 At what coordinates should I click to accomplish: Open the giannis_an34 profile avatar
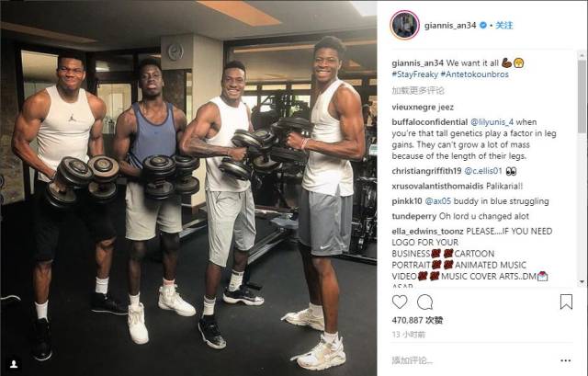point(404,25)
